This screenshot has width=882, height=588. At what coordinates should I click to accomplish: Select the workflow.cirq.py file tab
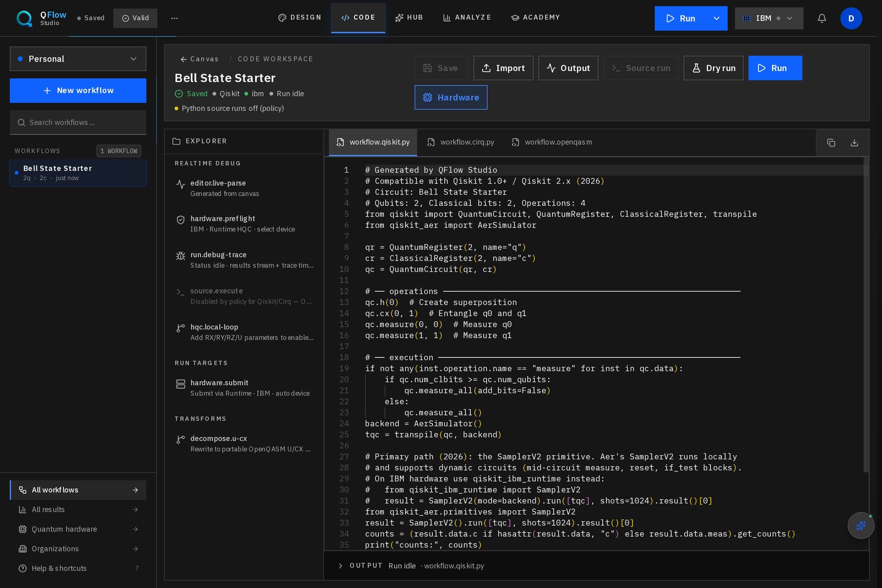461,142
